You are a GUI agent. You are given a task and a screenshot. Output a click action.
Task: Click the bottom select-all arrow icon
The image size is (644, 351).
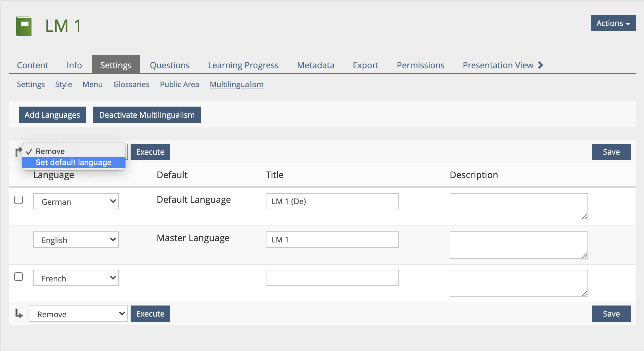point(19,314)
